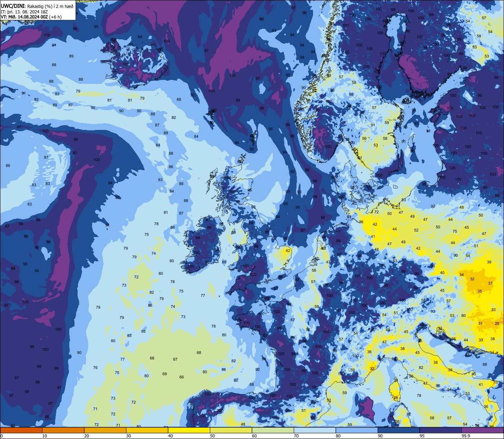Click the 10–20% orange legend segment
The image size is (504, 439).
click(x=63, y=430)
